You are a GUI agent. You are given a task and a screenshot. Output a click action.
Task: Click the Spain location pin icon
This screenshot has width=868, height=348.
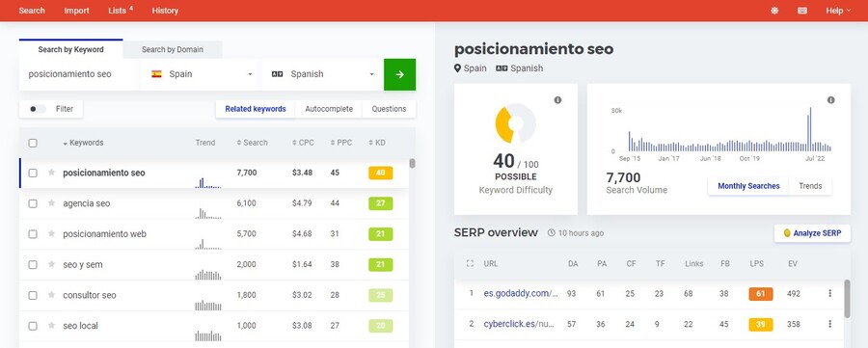pos(457,68)
